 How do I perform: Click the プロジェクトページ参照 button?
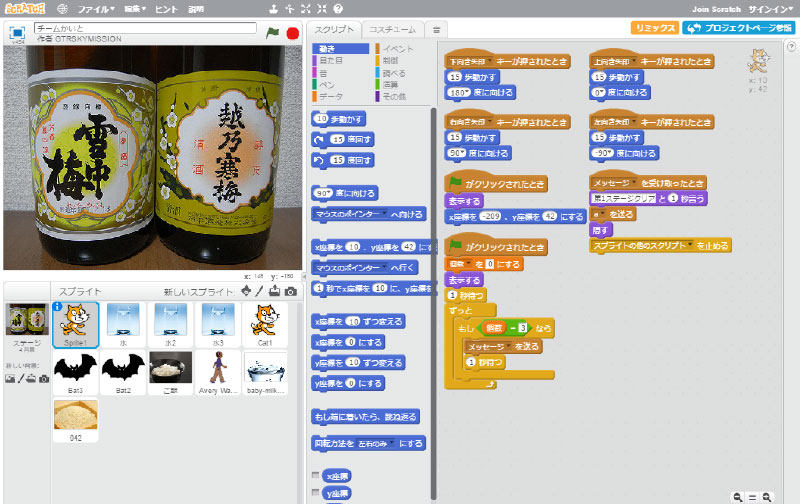(739, 28)
